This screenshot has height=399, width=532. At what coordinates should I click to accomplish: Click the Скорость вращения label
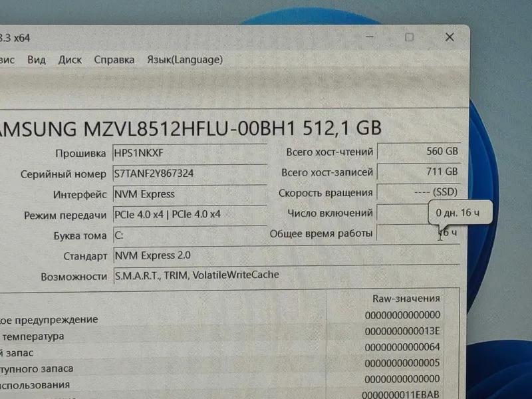click(x=325, y=193)
